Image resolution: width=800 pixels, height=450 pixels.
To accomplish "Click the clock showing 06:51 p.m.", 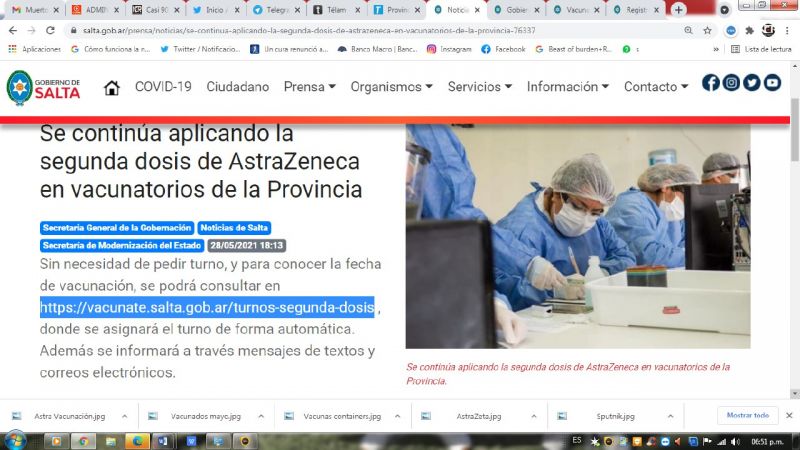I will click(767, 441).
